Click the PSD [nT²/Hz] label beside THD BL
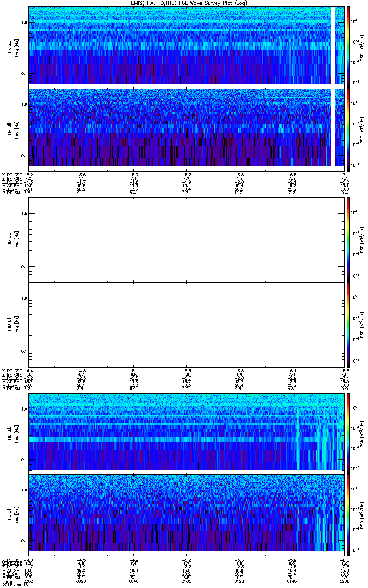This screenshot has height=588, width=368. tap(362, 239)
